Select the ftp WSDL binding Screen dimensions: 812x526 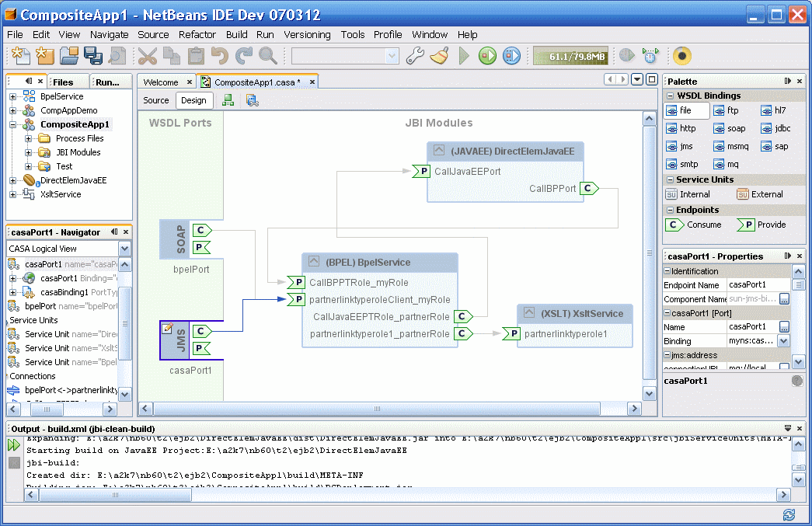point(727,111)
